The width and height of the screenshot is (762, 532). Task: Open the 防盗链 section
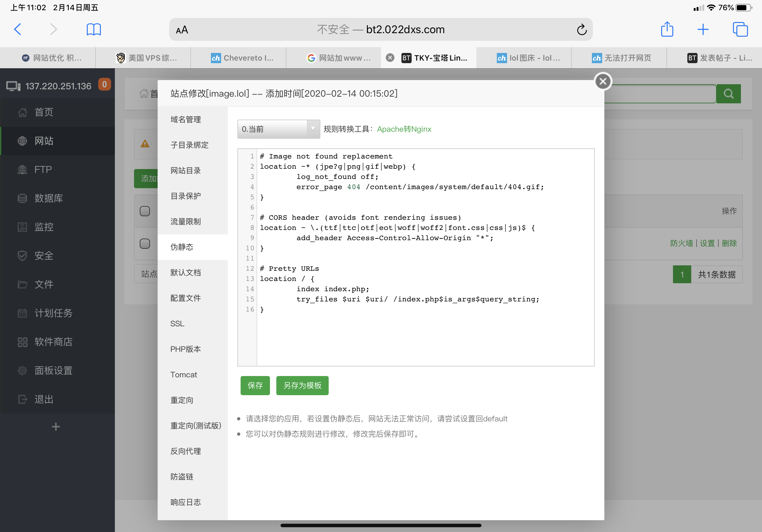(192, 477)
